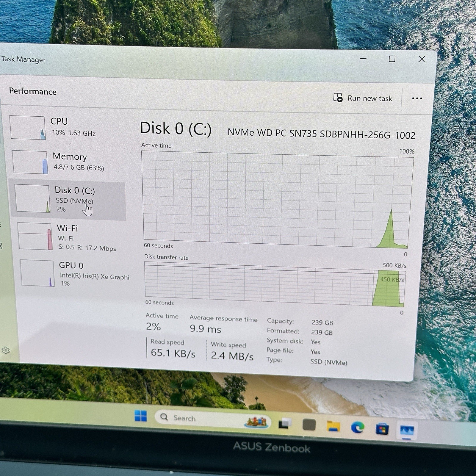Open the three-dots more options menu

[x=417, y=98]
